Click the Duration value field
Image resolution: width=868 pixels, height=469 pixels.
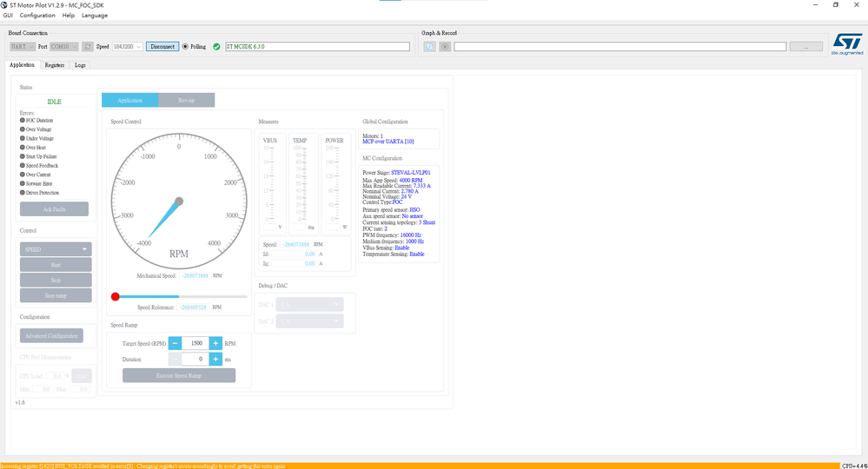click(x=195, y=359)
